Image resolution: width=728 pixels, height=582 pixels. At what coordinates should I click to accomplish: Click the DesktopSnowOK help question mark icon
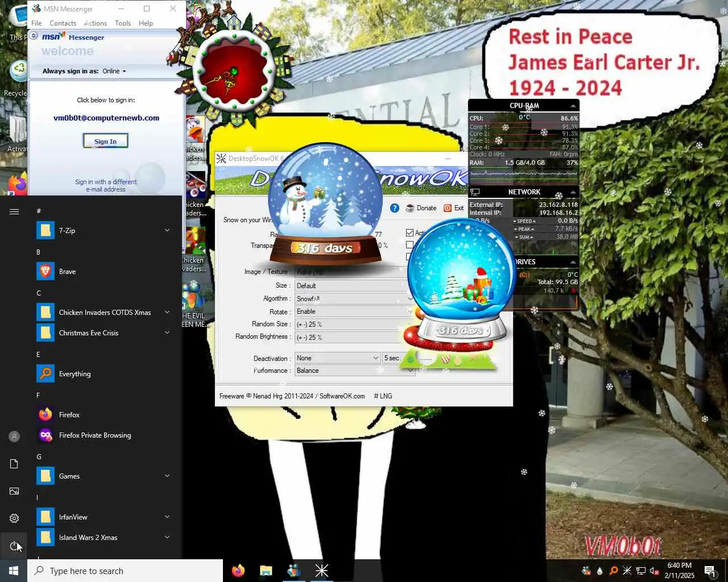(395, 208)
